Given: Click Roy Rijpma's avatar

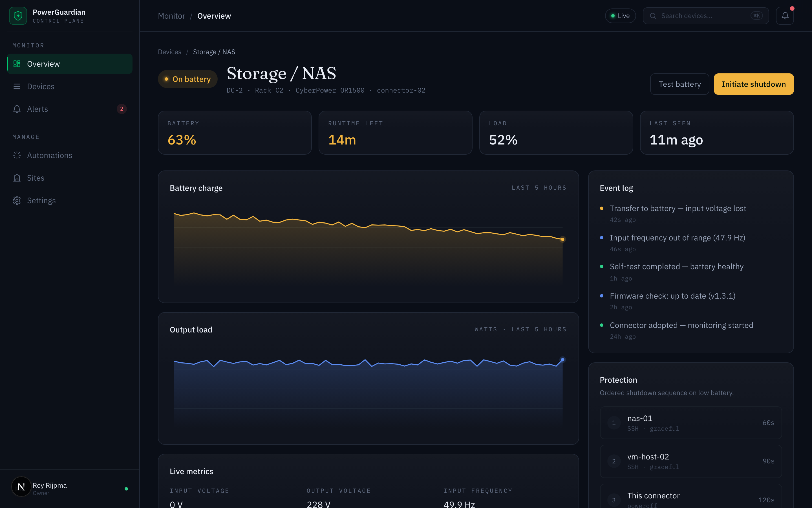Looking at the screenshot, I should click(x=21, y=486).
